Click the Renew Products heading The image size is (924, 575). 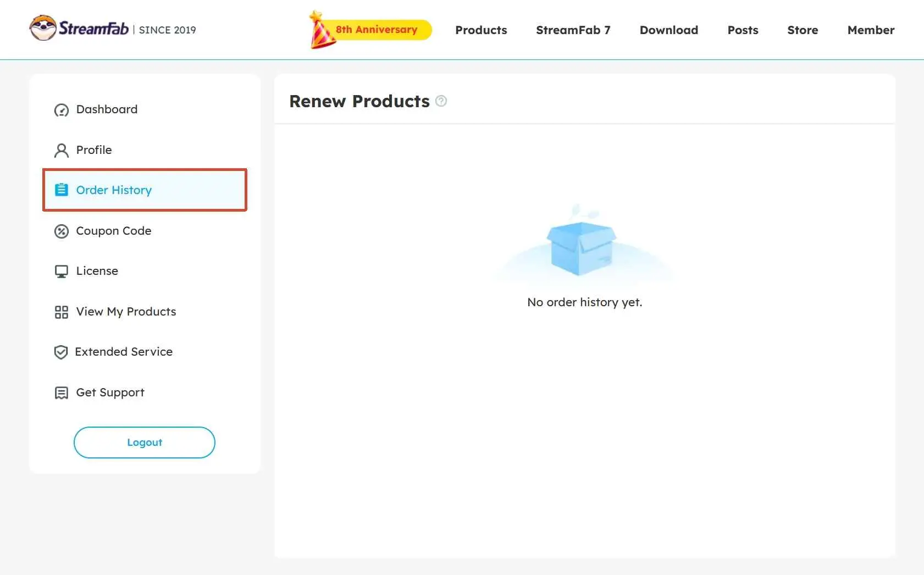pyautogui.click(x=359, y=101)
